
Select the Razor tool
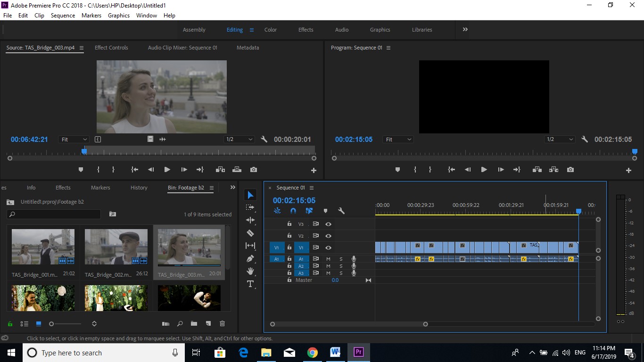click(250, 233)
